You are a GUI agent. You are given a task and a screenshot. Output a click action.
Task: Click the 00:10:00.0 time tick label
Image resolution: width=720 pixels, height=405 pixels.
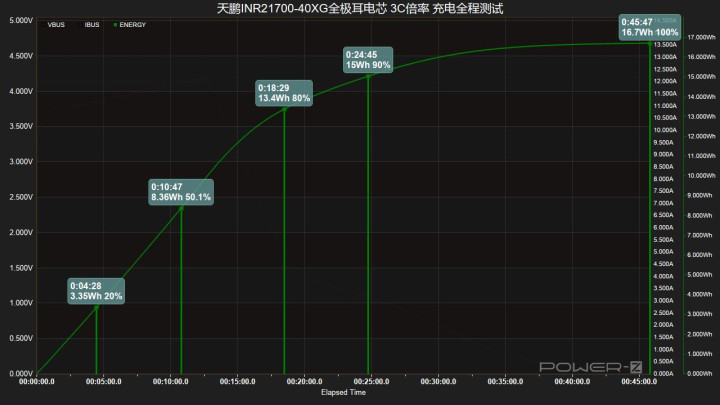[x=170, y=382]
